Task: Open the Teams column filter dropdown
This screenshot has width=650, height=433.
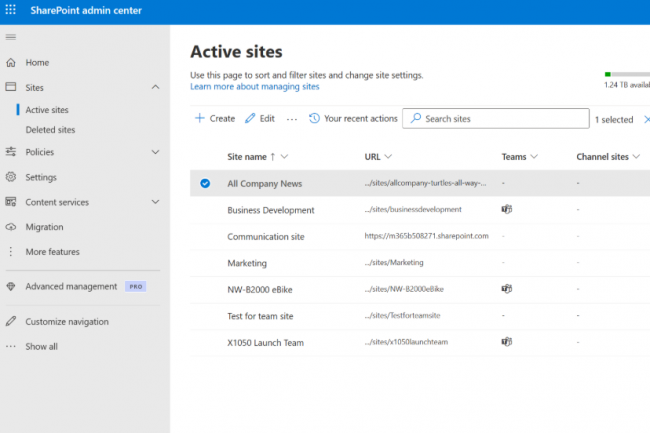Action: pos(534,157)
